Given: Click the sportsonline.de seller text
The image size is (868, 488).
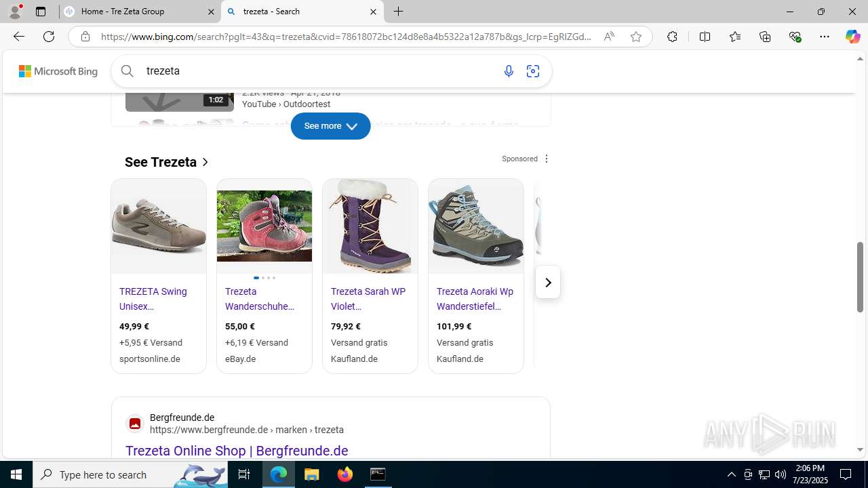Looking at the screenshot, I should coord(150,359).
